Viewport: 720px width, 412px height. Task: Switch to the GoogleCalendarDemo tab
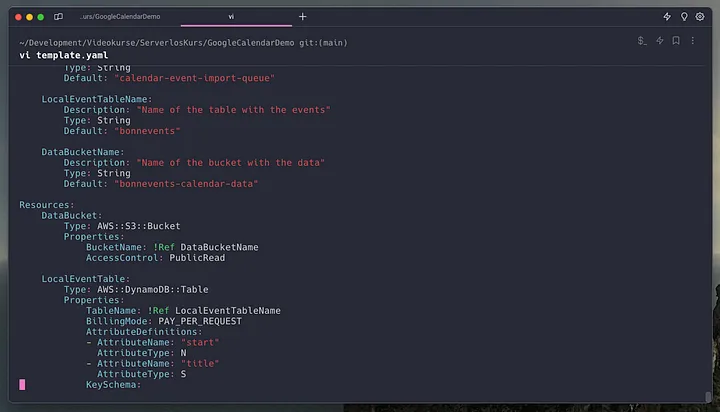[119, 17]
